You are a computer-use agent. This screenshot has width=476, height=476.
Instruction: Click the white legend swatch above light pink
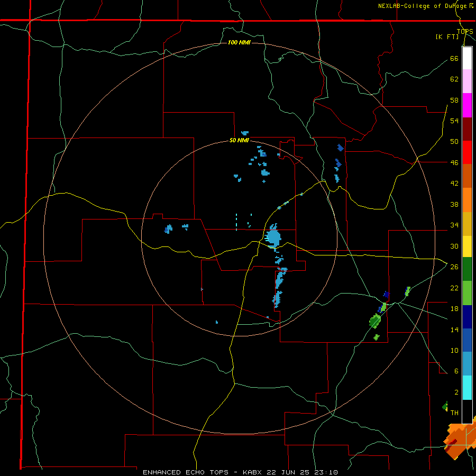467,58
